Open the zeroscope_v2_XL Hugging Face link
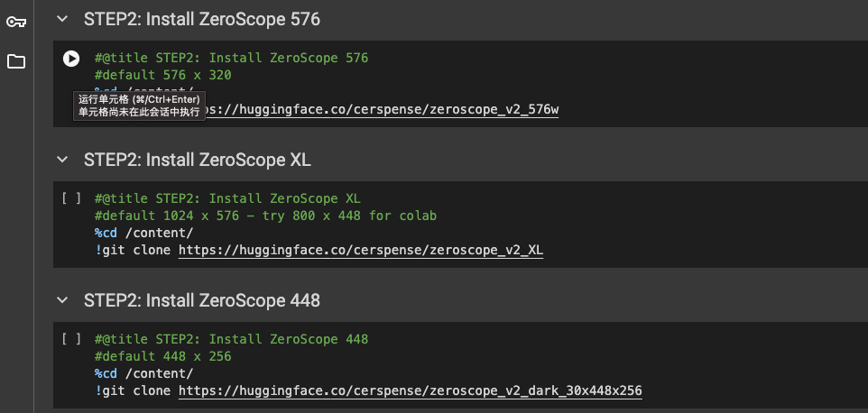 [361, 250]
